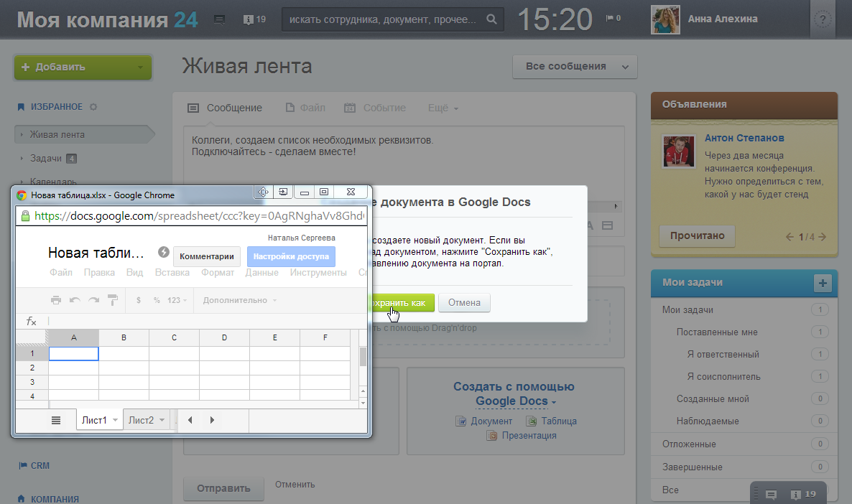
Task: Click the flag counter next to clock
Action: point(613,19)
